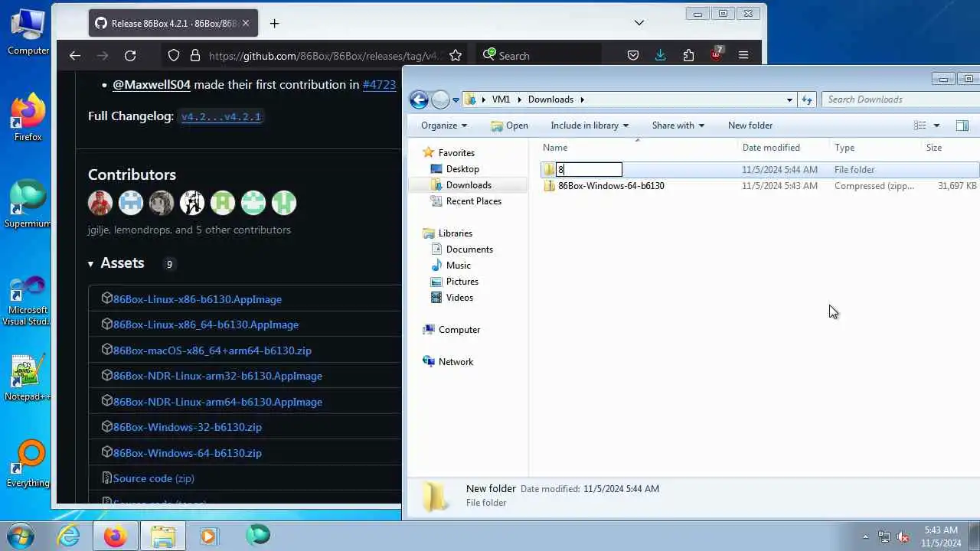Viewport: 980px width, 551px height.
Task: Open the Share with dropdown
Action: (x=678, y=126)
